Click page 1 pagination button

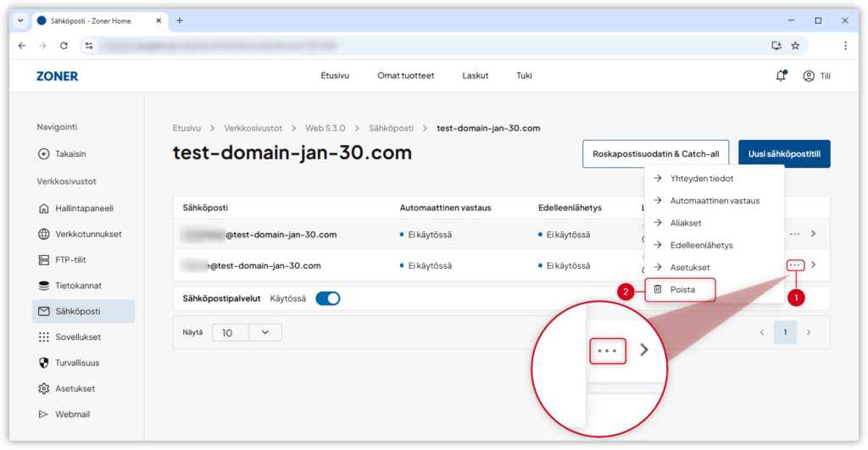click(x=785, y=332)
